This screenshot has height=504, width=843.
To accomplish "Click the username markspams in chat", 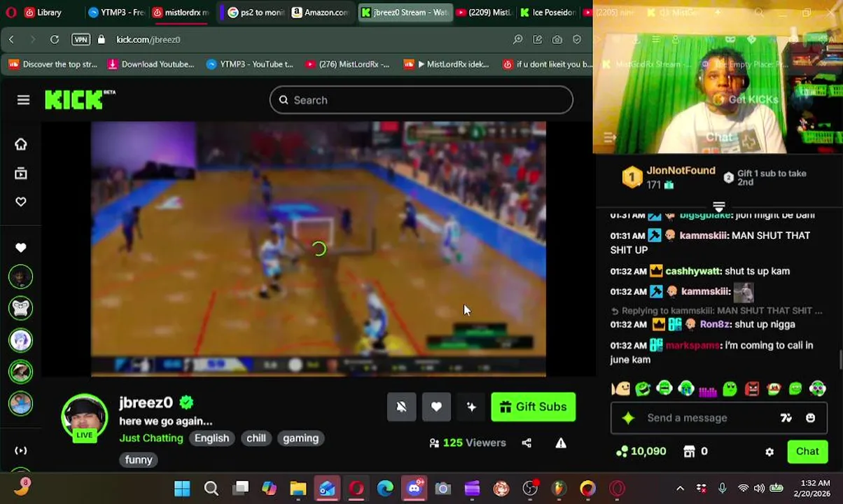I will coord(691,346).
